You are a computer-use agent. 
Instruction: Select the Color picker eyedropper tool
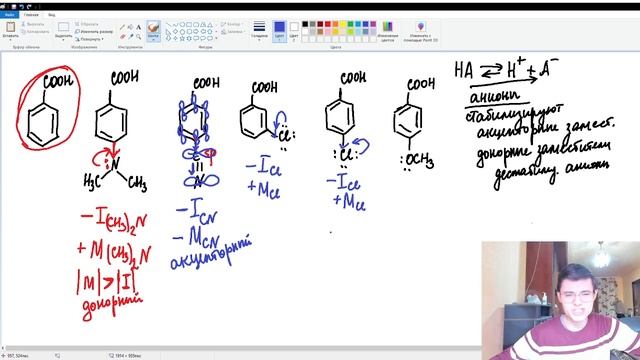point(130,37)
